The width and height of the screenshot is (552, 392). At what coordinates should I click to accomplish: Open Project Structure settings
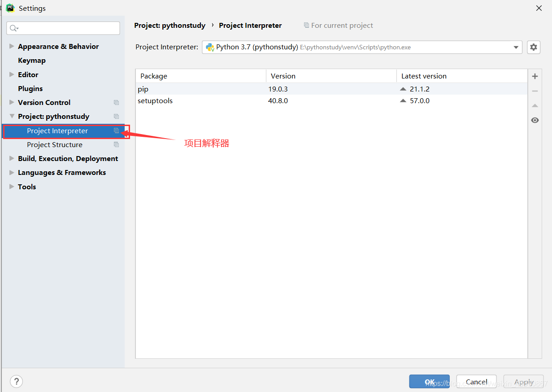tap(55, 144)
